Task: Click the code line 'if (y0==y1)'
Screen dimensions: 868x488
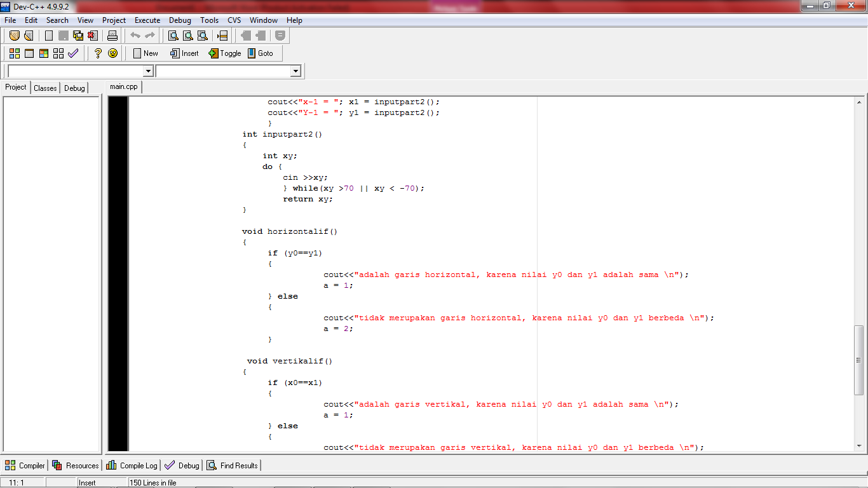Action: 295,253
